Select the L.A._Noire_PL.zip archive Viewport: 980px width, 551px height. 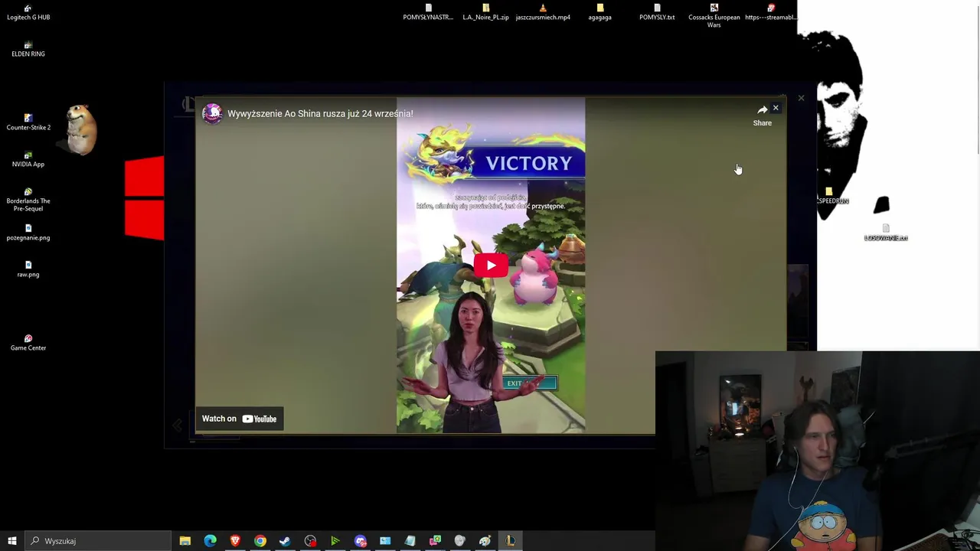485,12
